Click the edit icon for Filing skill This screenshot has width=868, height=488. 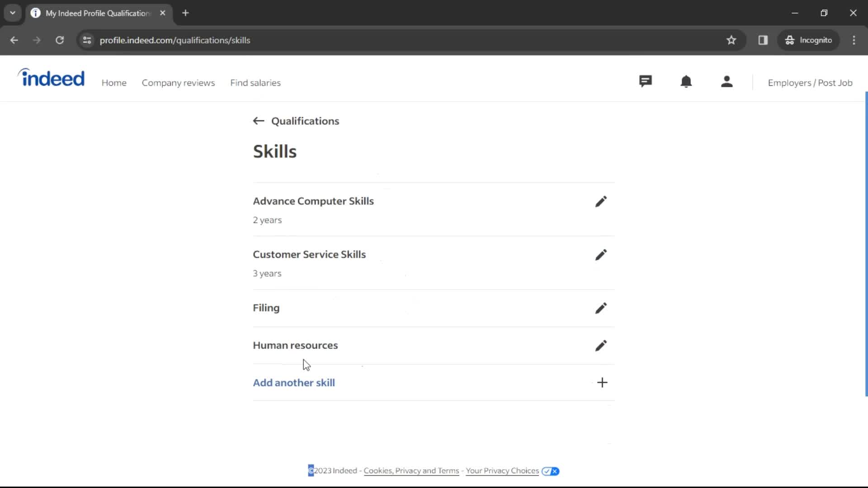[601, 307]
